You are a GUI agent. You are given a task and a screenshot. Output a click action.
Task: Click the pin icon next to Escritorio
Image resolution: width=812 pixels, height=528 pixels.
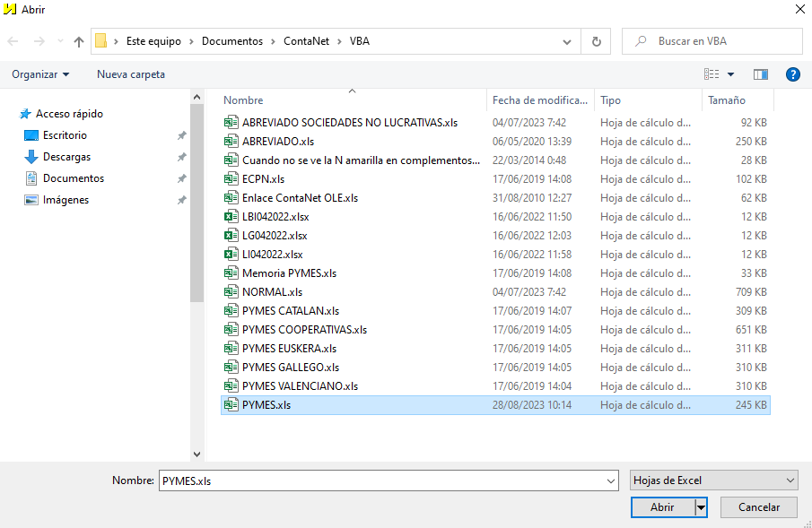coord(182,135)
